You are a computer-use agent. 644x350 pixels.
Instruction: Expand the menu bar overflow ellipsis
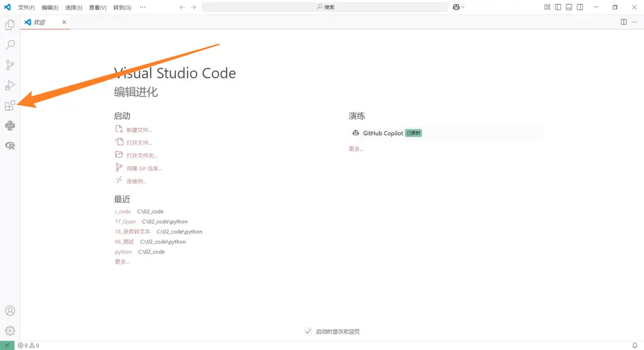143,7
